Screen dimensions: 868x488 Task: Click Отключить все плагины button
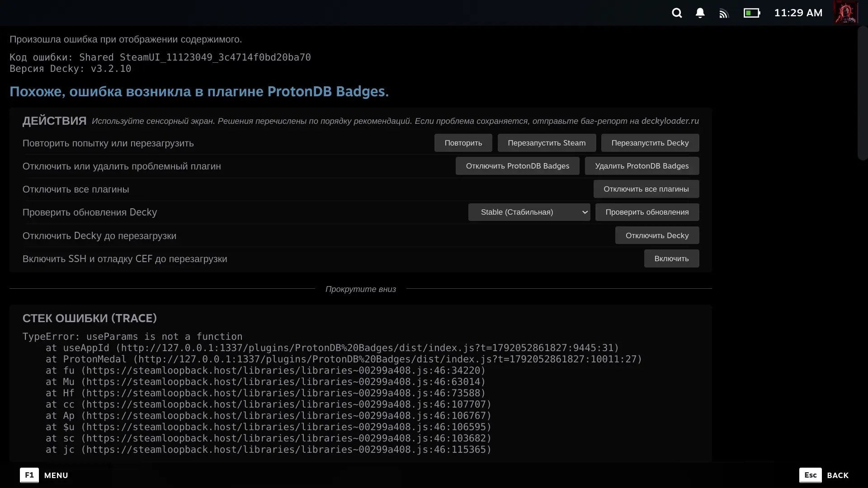[x=646, y=189]
